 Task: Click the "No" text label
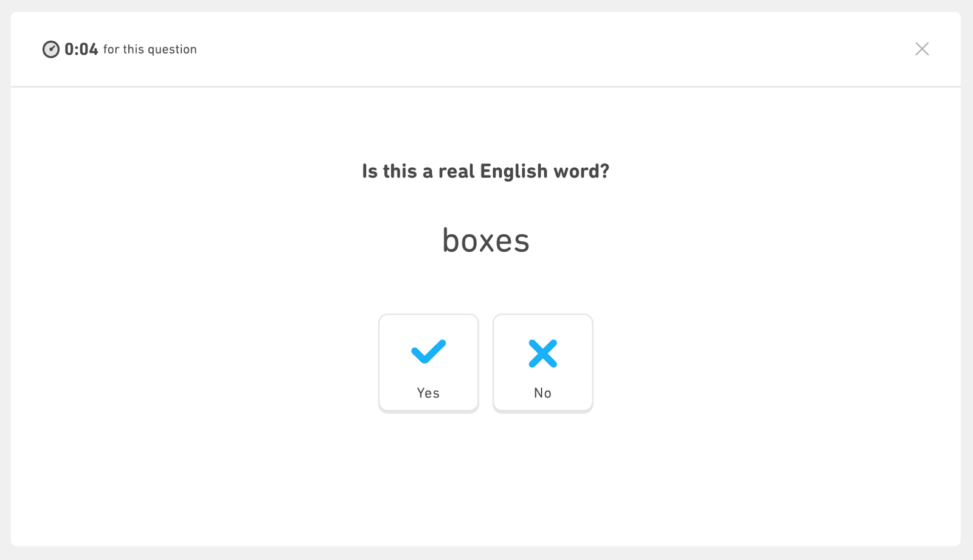tap(542, 393)
